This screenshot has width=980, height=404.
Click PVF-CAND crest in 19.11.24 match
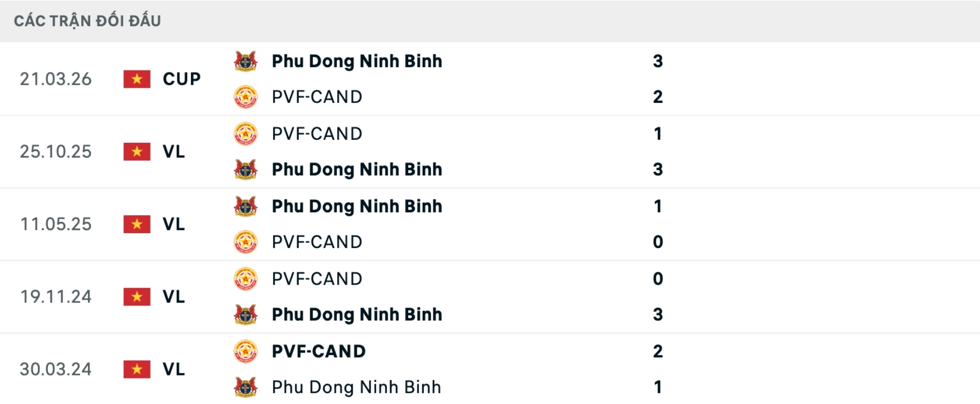coord(246,279)
